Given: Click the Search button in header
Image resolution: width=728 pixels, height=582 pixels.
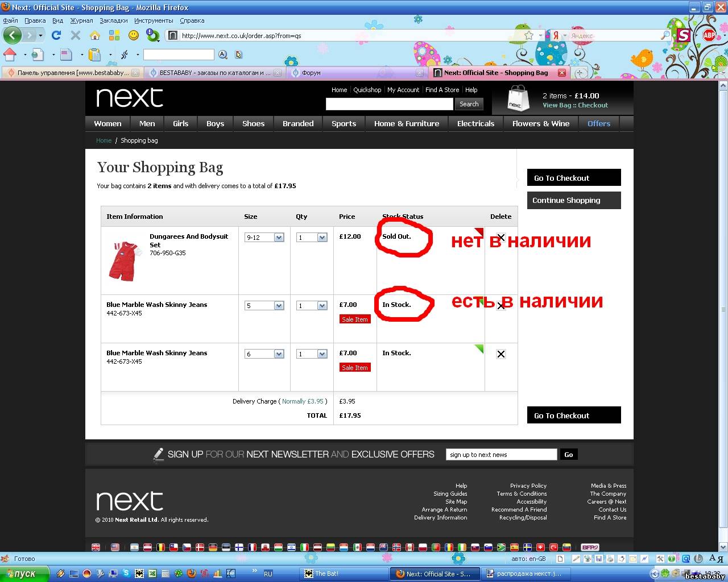Looking at the screenshot, I should [469, 104].
